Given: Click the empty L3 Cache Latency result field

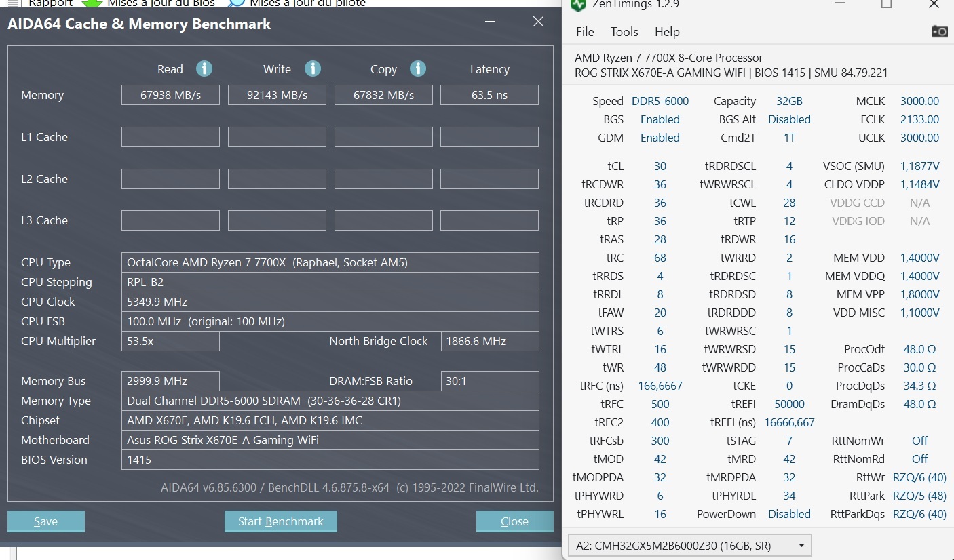Looking at the screenshot, I should tap(489, 220).
